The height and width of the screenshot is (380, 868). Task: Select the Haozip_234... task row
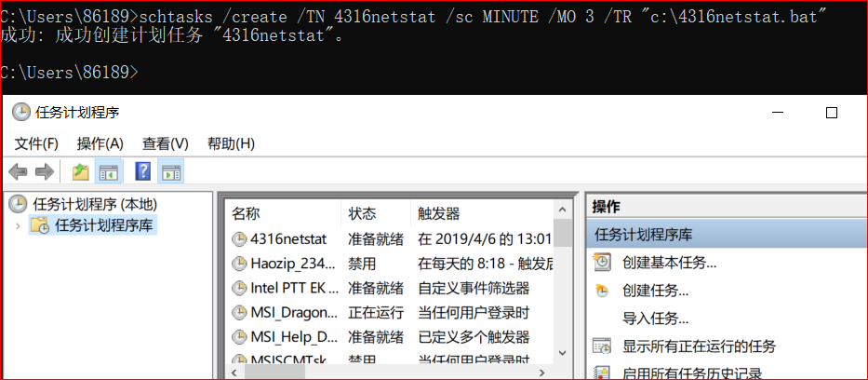pos(390,264)
